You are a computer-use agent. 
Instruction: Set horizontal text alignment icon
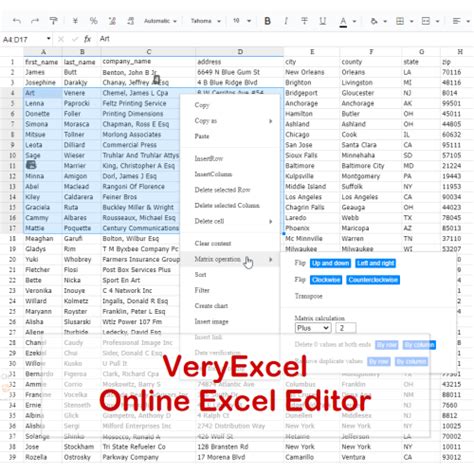456,21
